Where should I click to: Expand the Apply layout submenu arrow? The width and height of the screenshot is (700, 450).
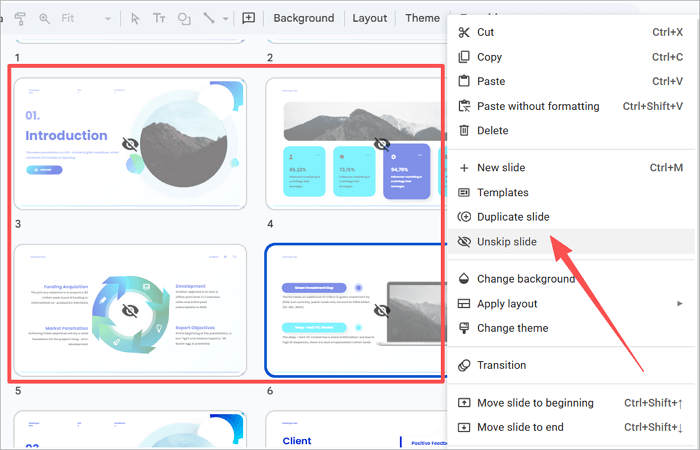point(680,304)
